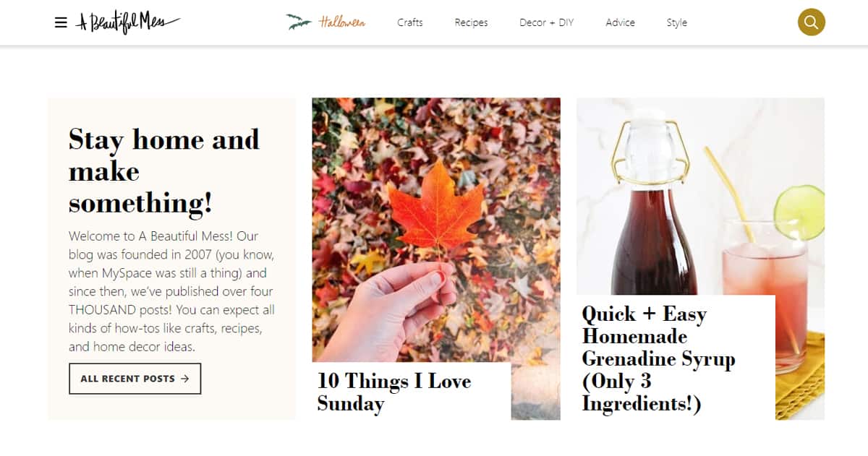Click the gold search magnifier icon
The image size is (868, 456).
click(811, 22)
